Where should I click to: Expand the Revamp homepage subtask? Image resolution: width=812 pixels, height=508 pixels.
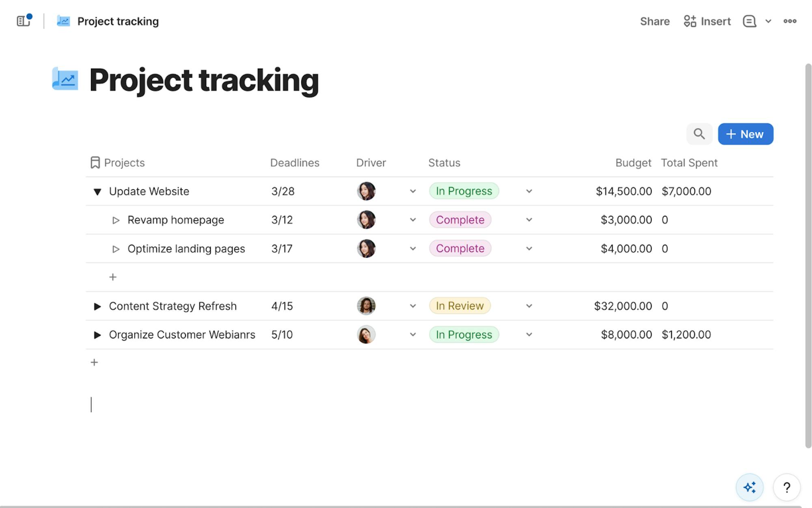coord(116,220)
